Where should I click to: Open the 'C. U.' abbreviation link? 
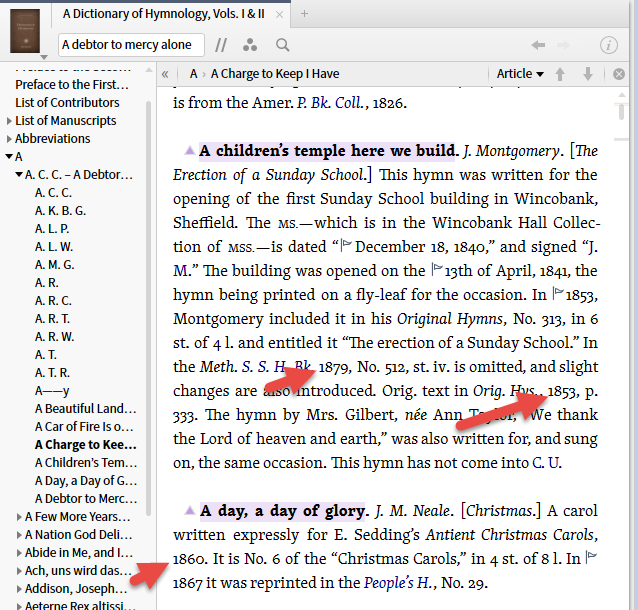[x=546, y=463]
